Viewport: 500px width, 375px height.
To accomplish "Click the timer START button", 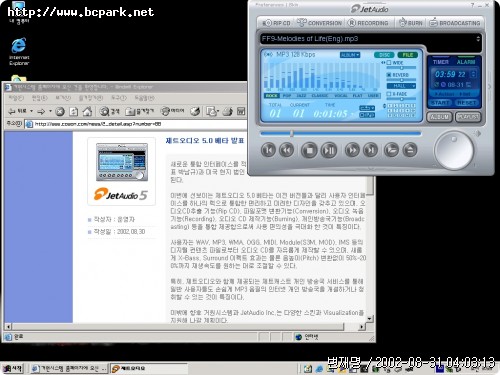I will [x=441, y=103].
